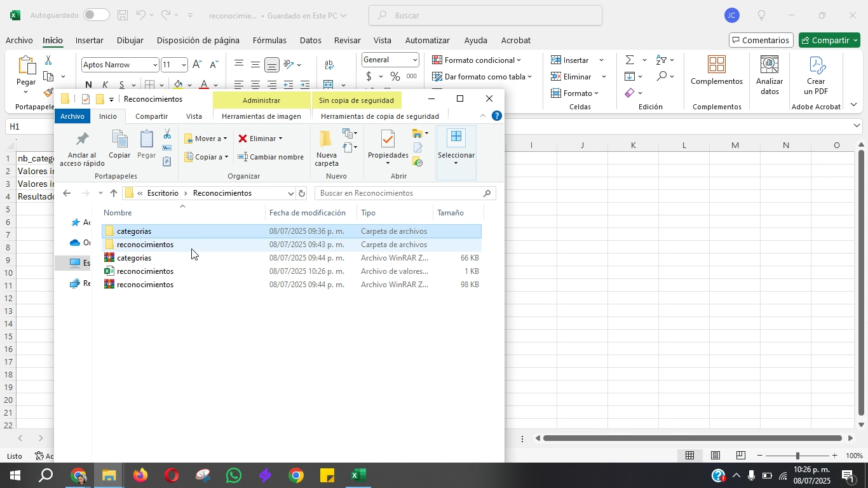Click Excel font color red A
Viewport: 868px width, 488px height.
[203, 85]
